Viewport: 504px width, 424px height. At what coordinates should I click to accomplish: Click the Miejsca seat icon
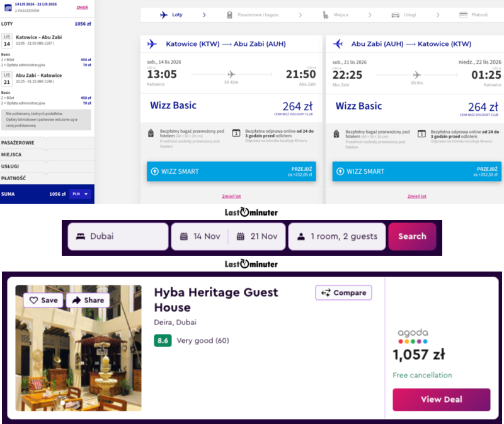pos(325,14)
